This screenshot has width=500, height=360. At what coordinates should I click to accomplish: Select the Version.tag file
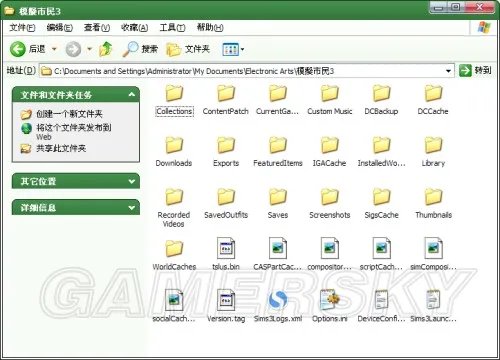[x=226, y=306]
